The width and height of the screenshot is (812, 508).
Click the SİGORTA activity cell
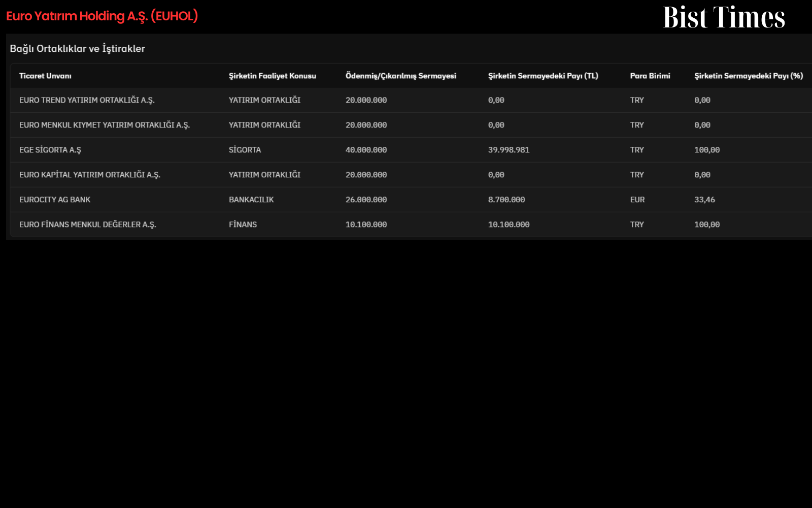(245, 150)
